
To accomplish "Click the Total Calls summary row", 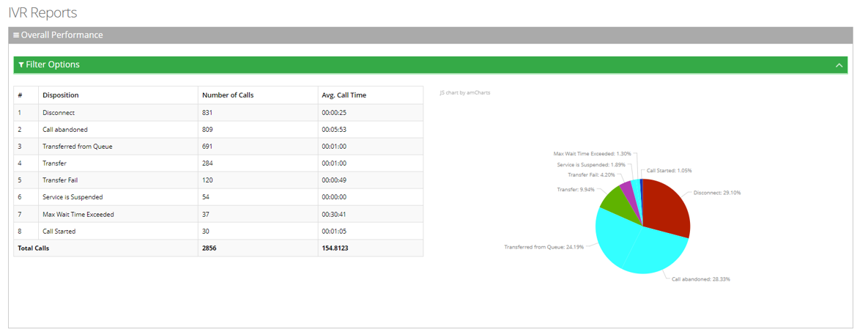I will pyautogui.click(x=218, y=248).
